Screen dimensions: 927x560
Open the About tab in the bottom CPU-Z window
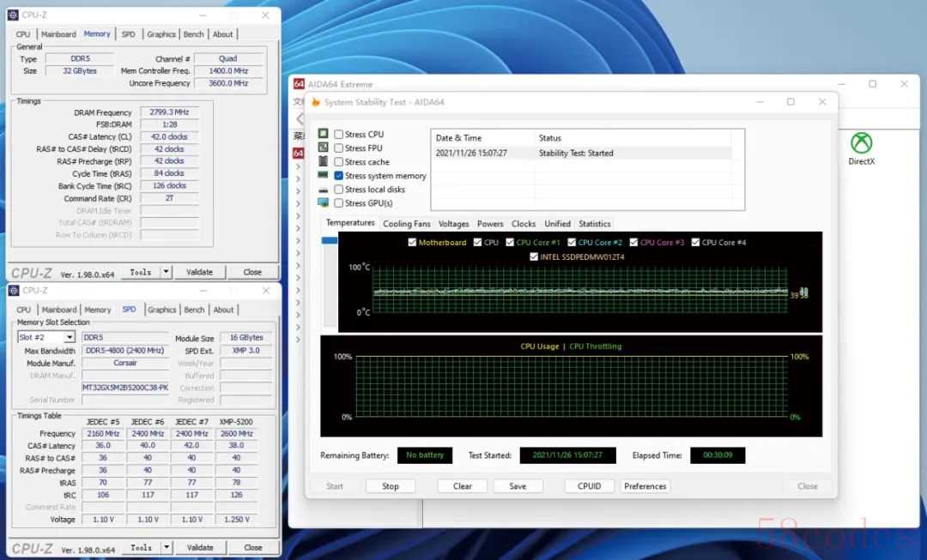click(223, 310)
